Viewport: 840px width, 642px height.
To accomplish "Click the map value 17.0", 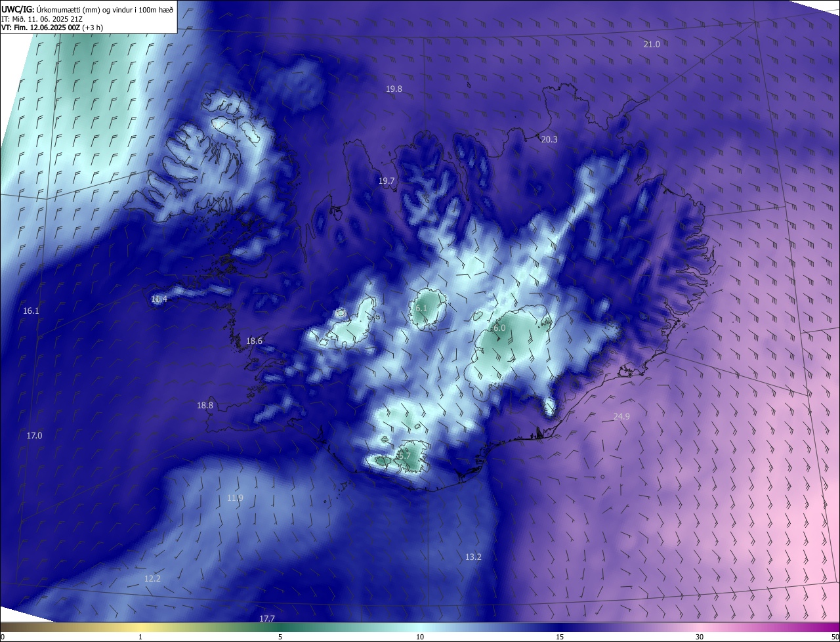I will coord(34,436).
